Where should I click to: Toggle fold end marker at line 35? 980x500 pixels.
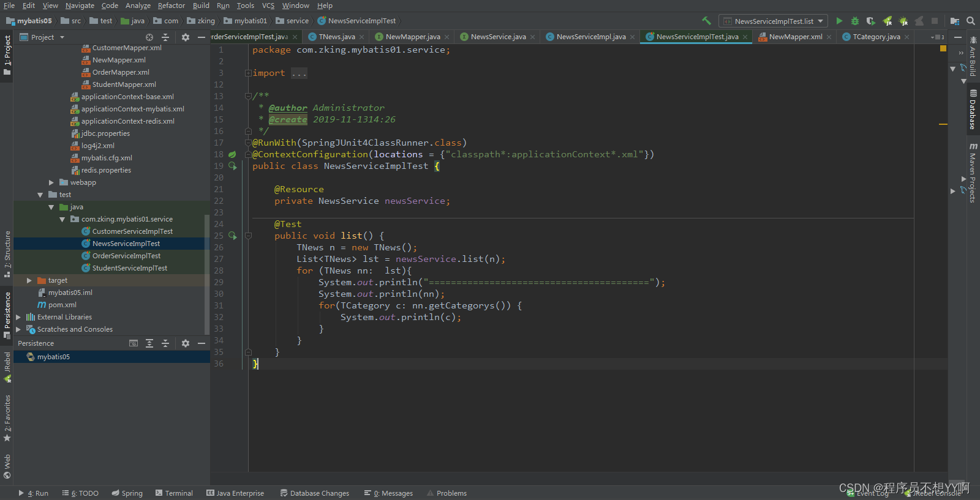pyautogui.click(x=248, y=352)
